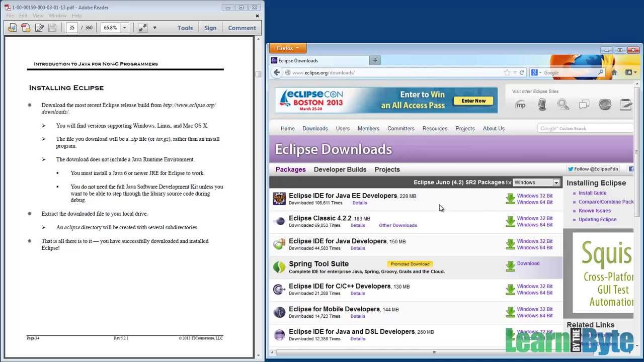Click the Details link for C/C++ Developers
644x362 pixels.
click(x=358, y=293)
